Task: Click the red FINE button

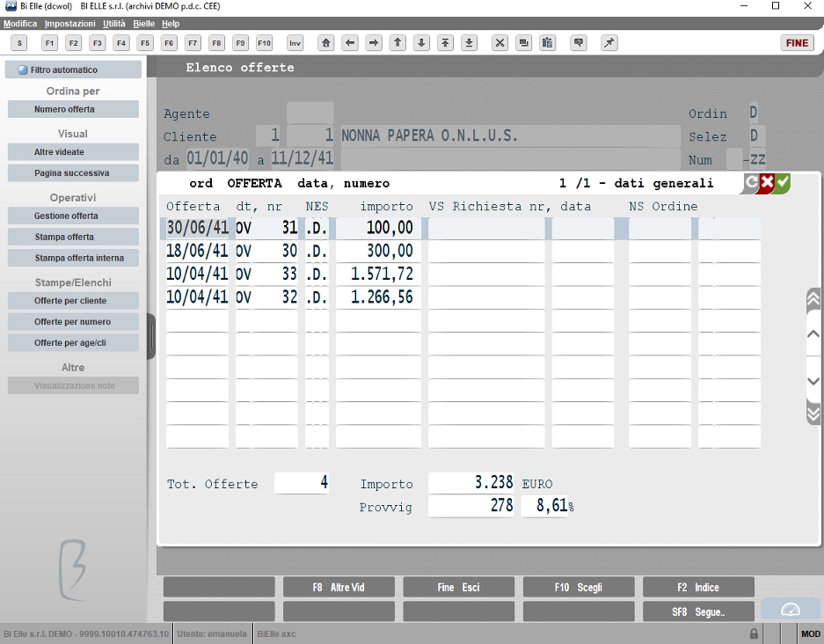Action: coord(797,43)
